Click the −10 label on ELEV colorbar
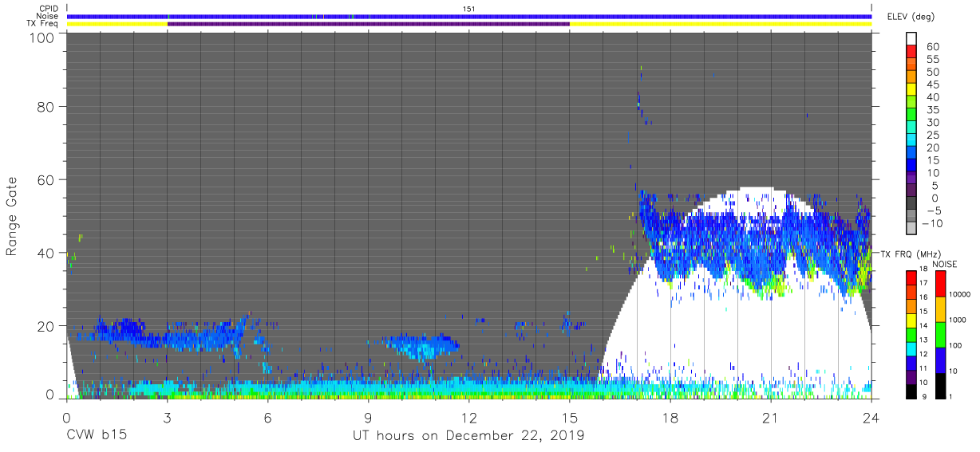980x452 pixels. point(931,223)
